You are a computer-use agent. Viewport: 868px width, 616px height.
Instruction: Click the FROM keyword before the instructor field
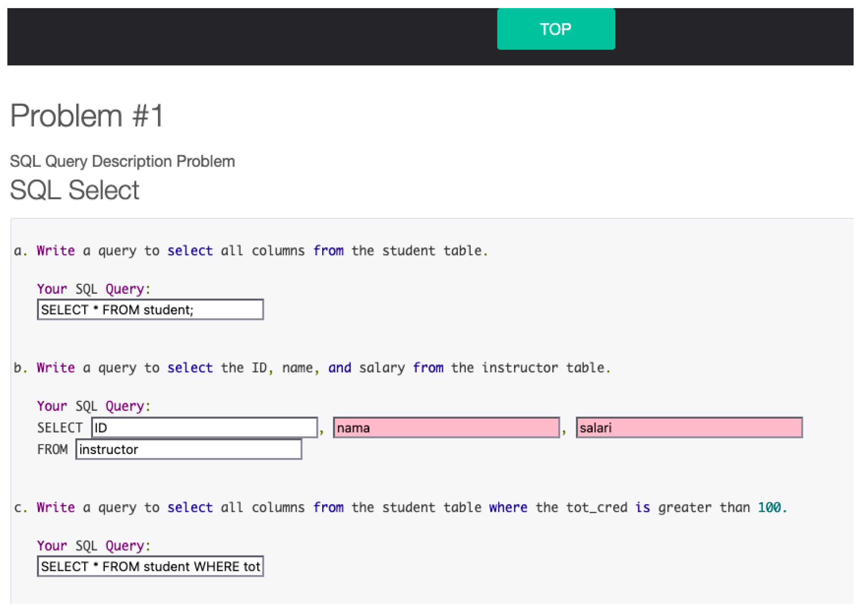pyautogui.click(x=52, y=450)
